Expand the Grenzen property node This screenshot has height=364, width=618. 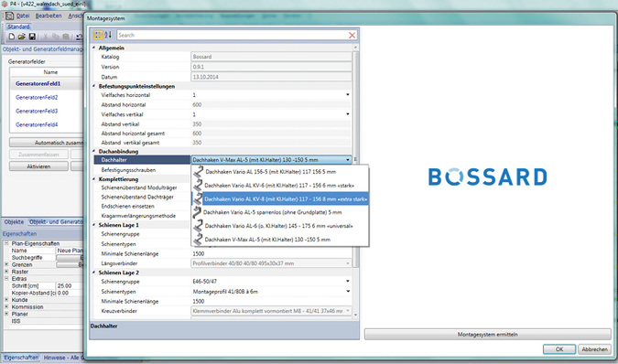(6, 264)
